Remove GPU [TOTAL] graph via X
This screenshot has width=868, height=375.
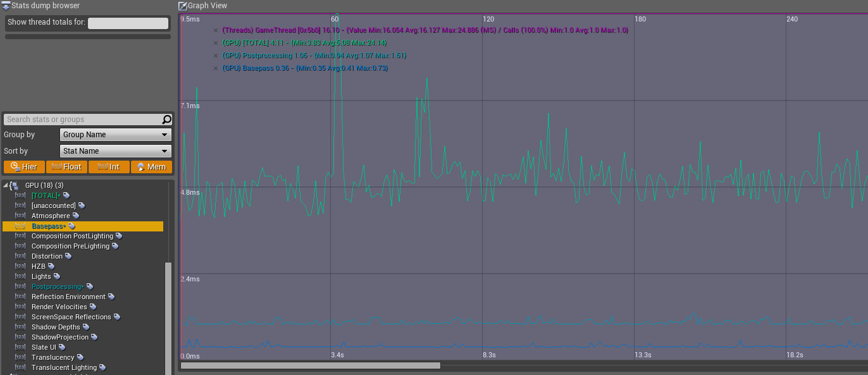[x=216, y=43]
